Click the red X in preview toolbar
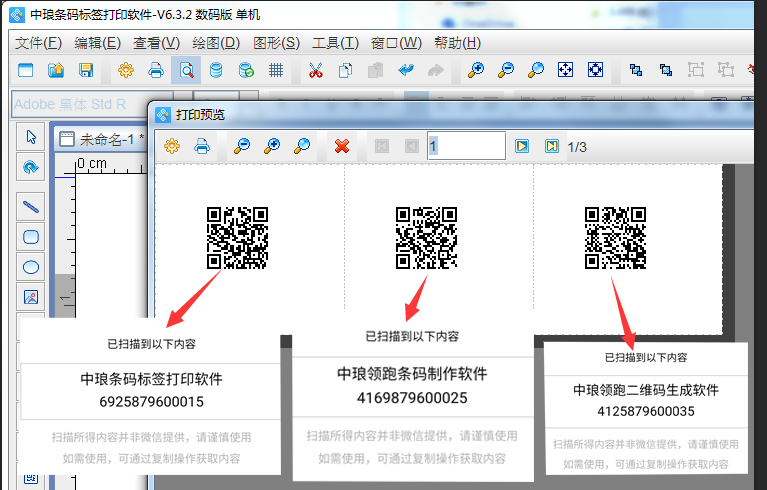 coord(341,146)
